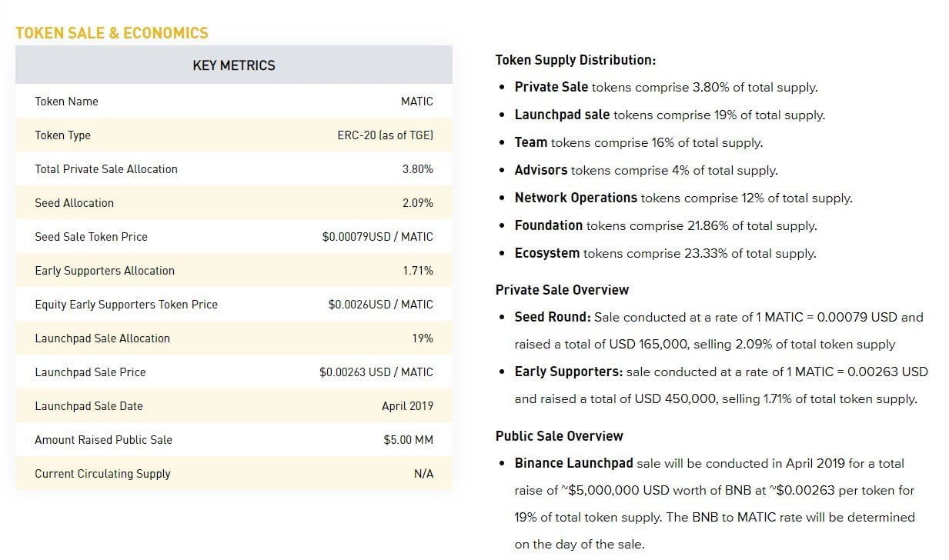The image size is (949, 560).
Task: Select the Private Sale Overview heading
Action: pos(562,290)
